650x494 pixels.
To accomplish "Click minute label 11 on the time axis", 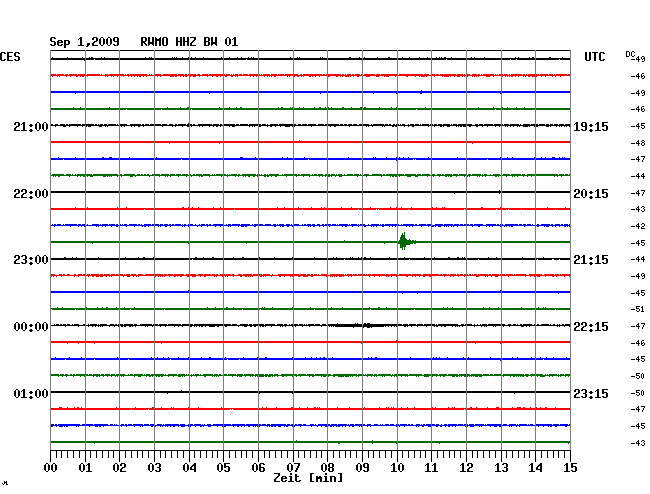I will tap(432, 468).
